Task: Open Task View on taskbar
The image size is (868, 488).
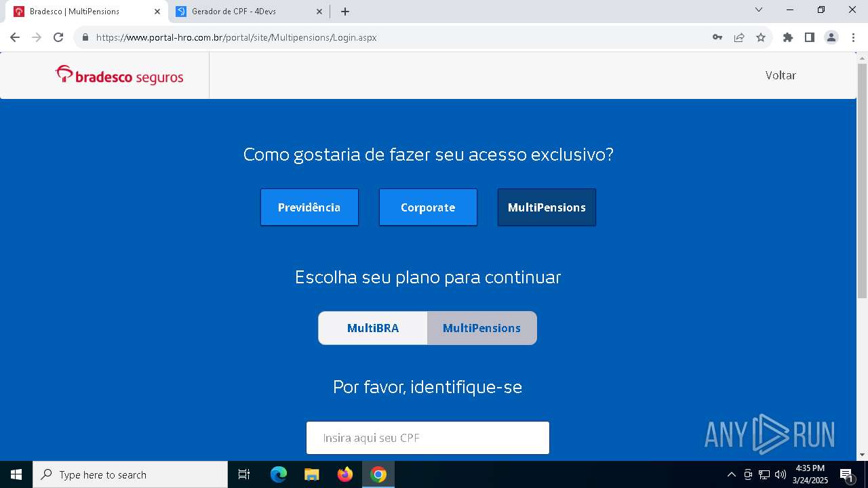Action: pos(244,474)
